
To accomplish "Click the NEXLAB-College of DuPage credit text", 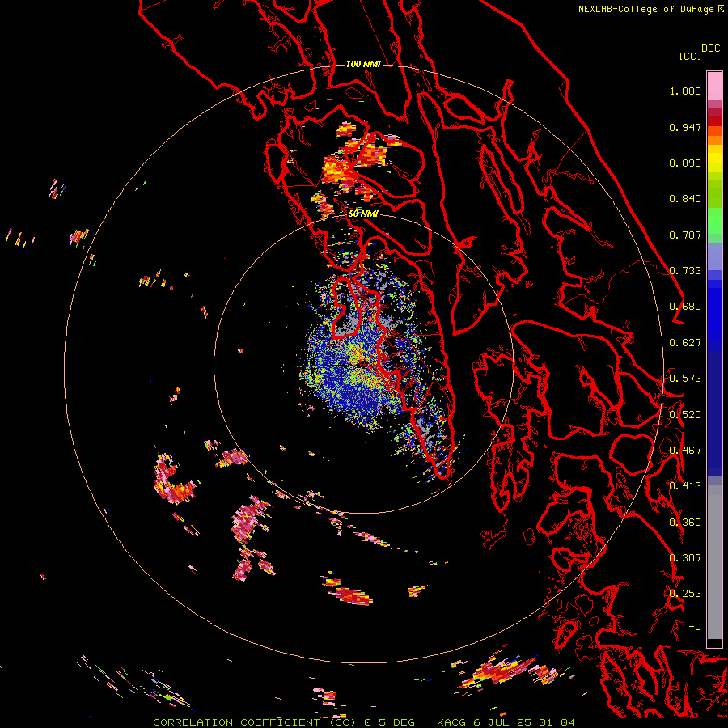I will pos(647,9).
